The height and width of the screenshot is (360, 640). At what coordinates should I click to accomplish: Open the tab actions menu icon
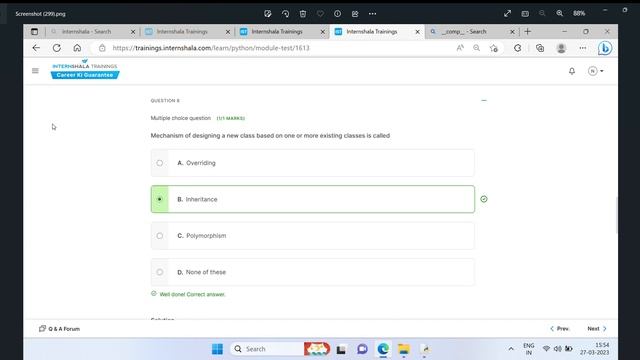coord(34,31)
